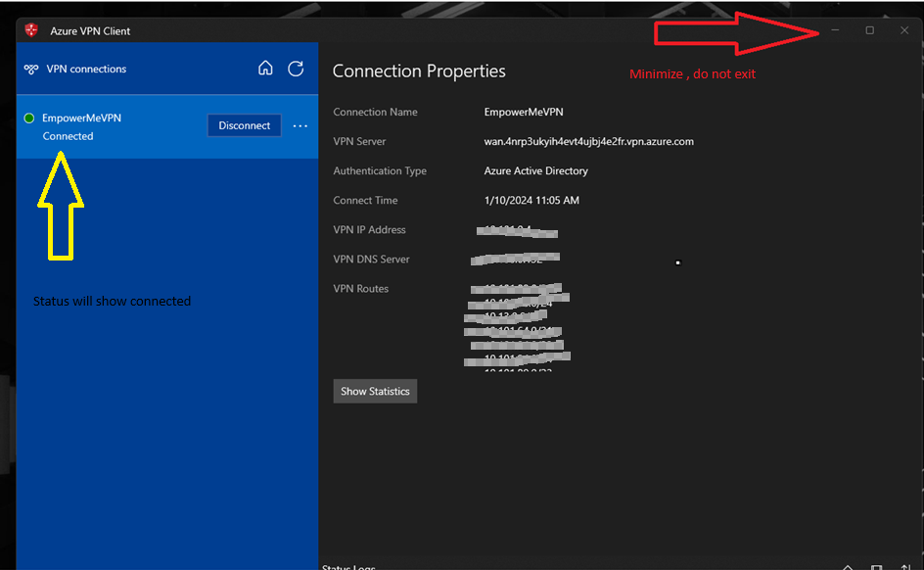This screenshot has height=570, width=924.
Task: Switch to the Connection Properties view
Action: point(419,71)
